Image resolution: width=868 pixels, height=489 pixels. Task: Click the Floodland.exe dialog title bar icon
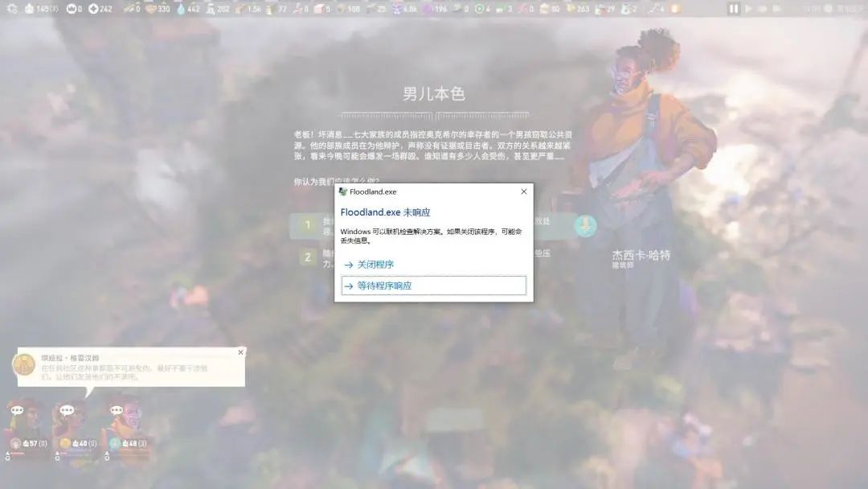(x=343, y=191)
